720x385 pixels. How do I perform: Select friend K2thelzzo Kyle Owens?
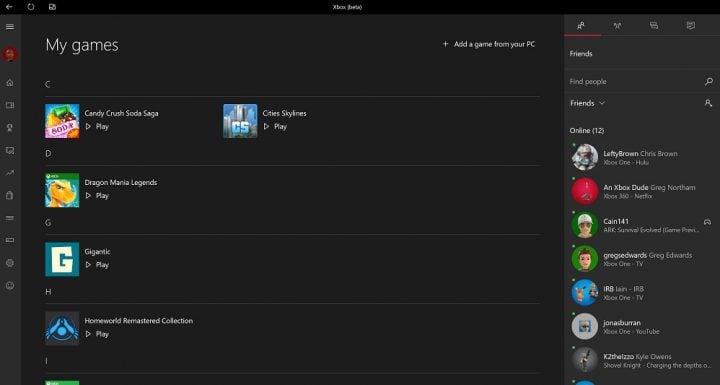(637, 357)
